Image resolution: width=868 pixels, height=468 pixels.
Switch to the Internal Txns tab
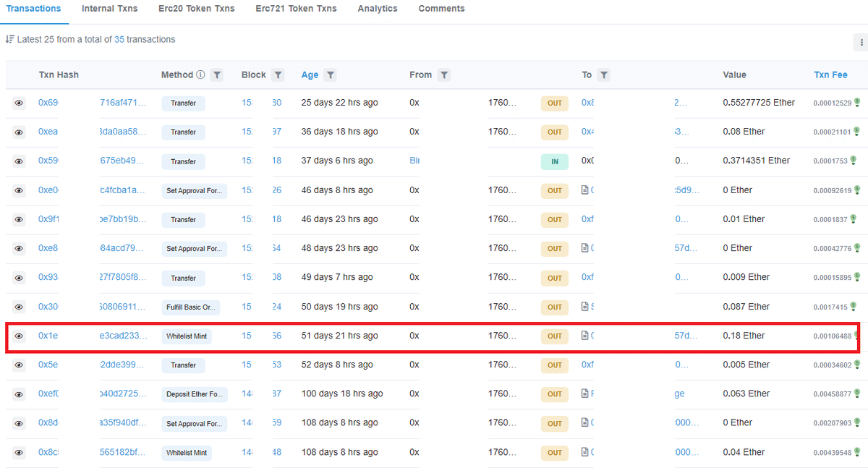109,9
